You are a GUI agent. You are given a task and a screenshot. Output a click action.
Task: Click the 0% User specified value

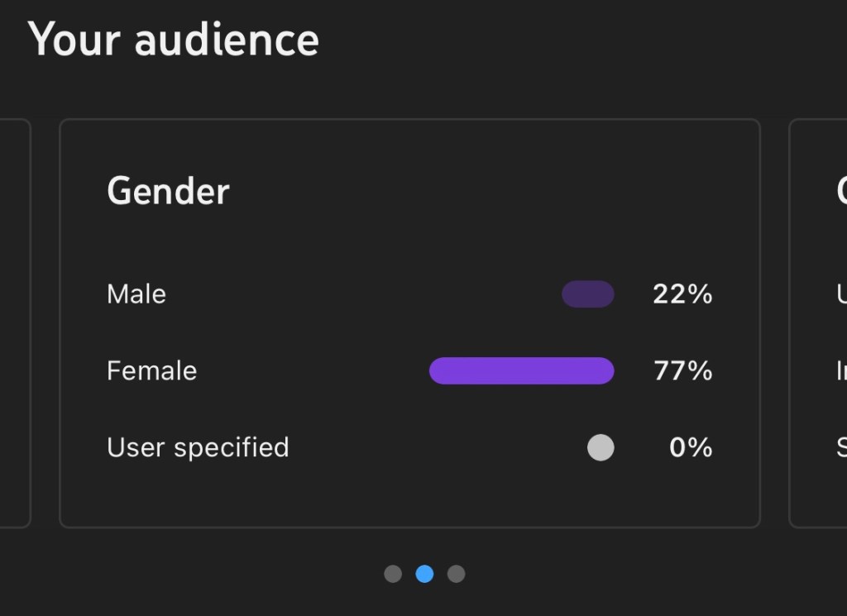pos(691,447)
